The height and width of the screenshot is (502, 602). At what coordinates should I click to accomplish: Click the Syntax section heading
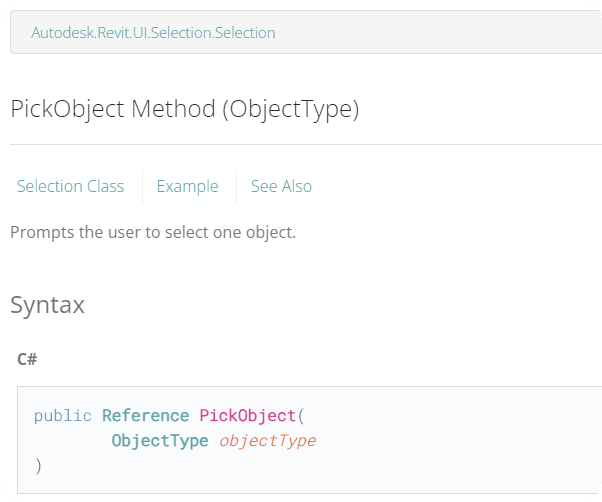coord(47,305)
